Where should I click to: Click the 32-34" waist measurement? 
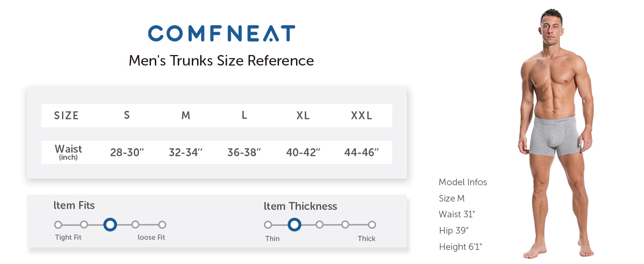click(186, 153)
